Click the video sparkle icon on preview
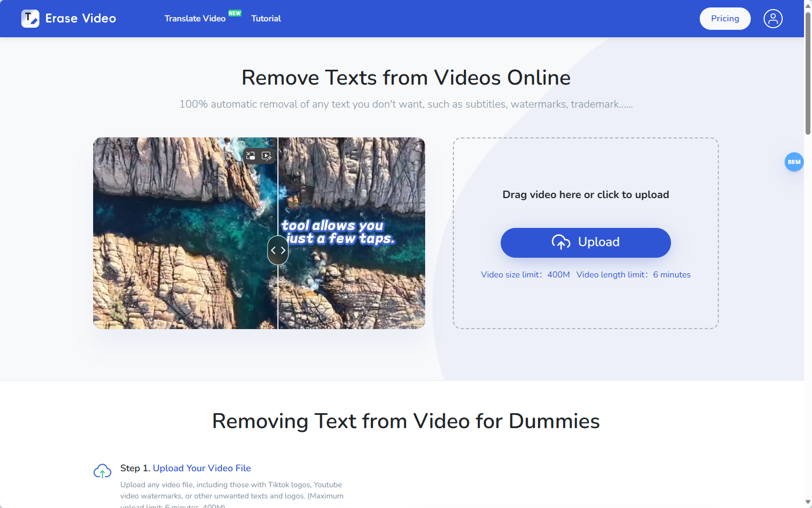This screenshot has height=508, width=812. 267,155
